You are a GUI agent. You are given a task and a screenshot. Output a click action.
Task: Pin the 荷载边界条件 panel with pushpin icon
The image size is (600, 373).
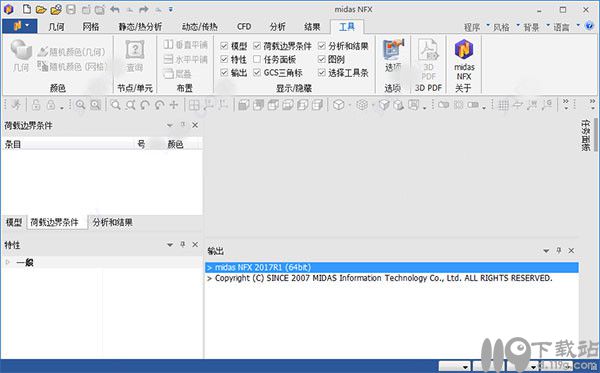[x=183, y=125]
